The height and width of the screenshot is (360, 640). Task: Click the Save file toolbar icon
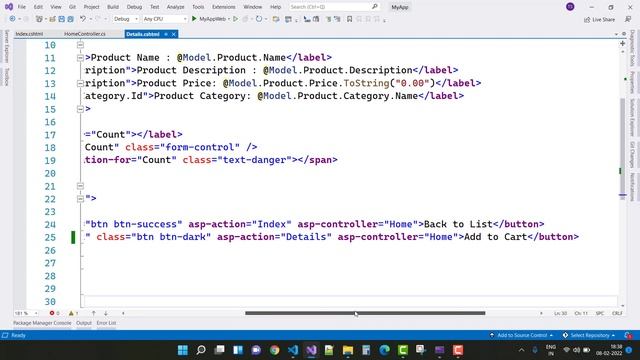[x=61, y=19]
